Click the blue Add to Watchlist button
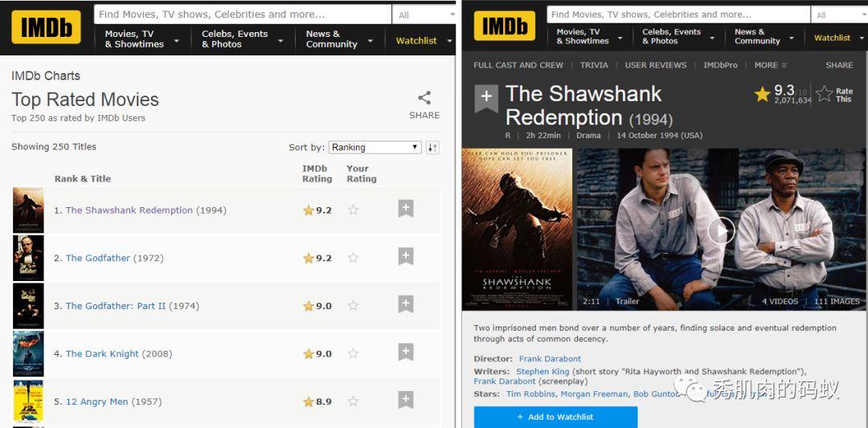The height and width of the screenshot is (428, 868). click(x=555, y=417)
